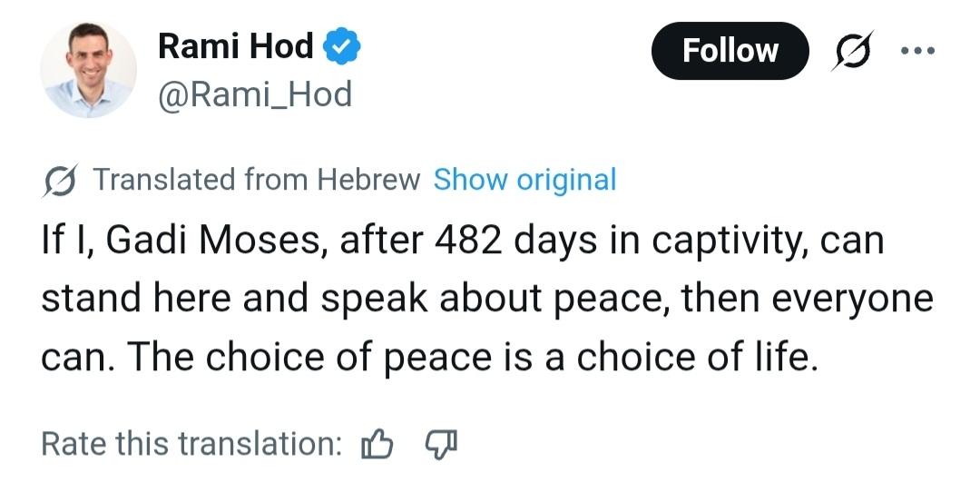The image size is (980, 492).
Task: Click the Grok icon beside Translated from Hebrew
Action: click(x=60, y=180)
